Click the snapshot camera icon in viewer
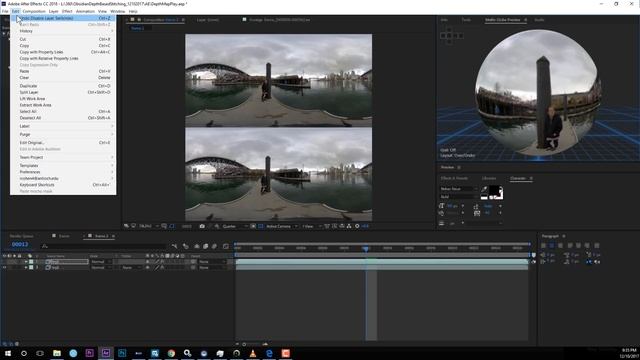This screenshot has width=640, height=360. [202, 226]
